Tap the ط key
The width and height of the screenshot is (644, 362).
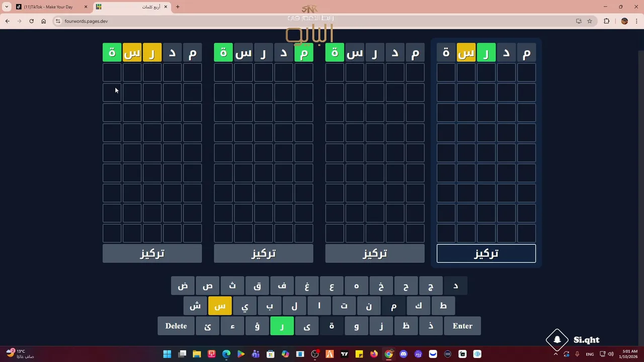coord(443,306)
